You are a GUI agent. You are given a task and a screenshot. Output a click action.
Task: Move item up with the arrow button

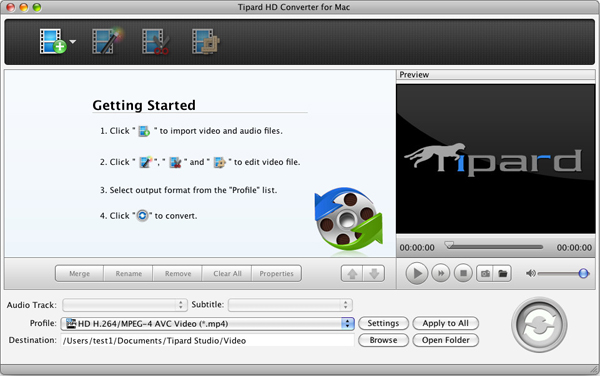(352, 273)
